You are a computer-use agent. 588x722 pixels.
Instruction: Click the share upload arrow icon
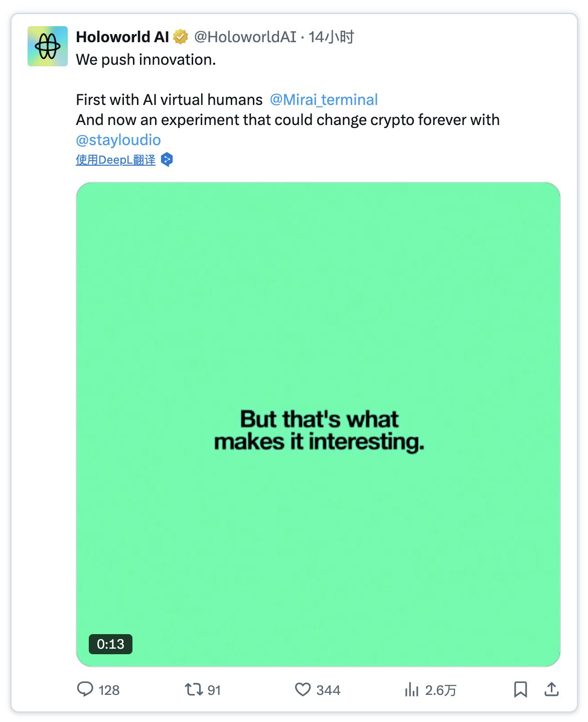551,689
